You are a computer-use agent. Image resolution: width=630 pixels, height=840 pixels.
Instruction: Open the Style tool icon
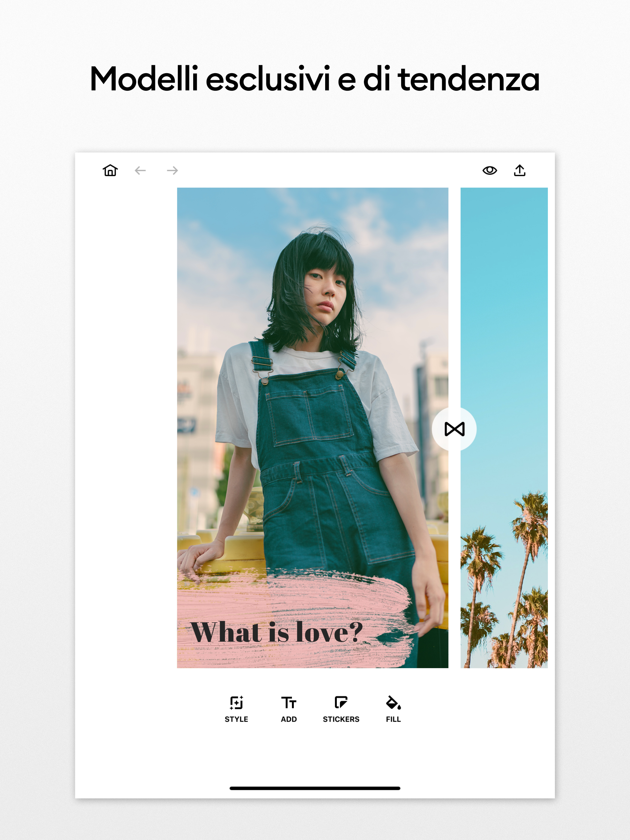(x=236, y=703)
